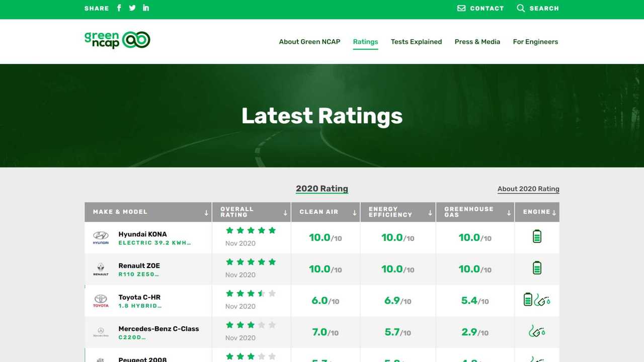Open For Engineers menu item
Viewport: 644px width, 362px height.
tap(536, 42)
